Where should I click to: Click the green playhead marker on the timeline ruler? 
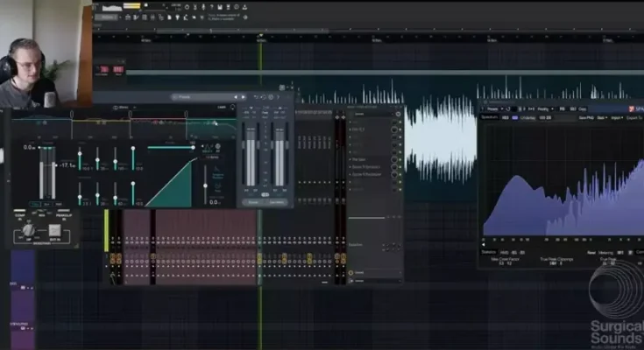260,39
